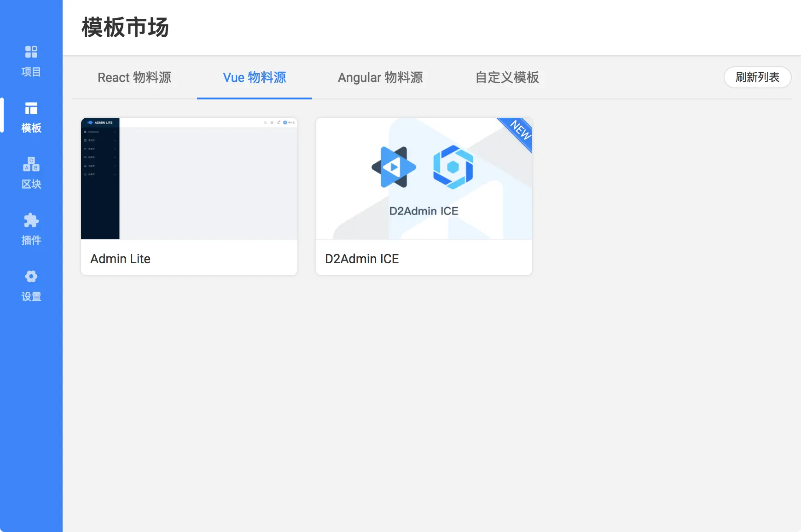Open the D2Admin ICE template preview thumbnail
801x532 pixels.
point(424,179)
